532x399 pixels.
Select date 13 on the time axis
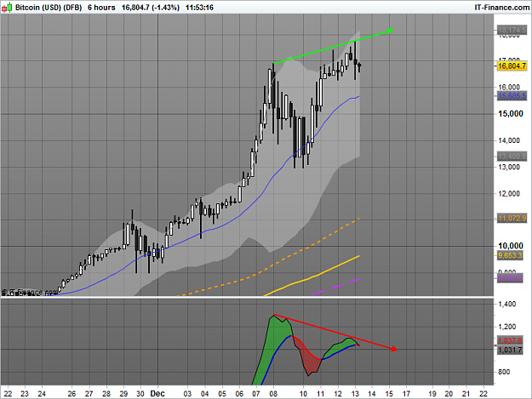tap(355, 394)
